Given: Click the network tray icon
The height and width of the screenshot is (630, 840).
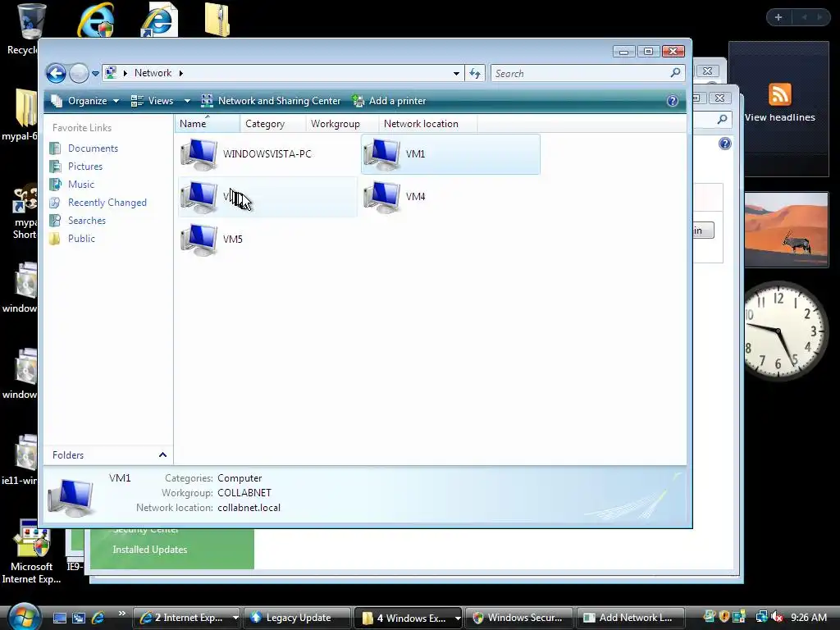Looking at the screenshot, I should click(761, 617).
